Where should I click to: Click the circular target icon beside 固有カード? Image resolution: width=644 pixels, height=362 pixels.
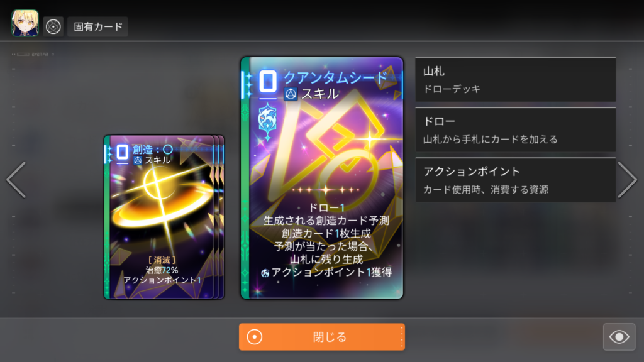point(53,26)
